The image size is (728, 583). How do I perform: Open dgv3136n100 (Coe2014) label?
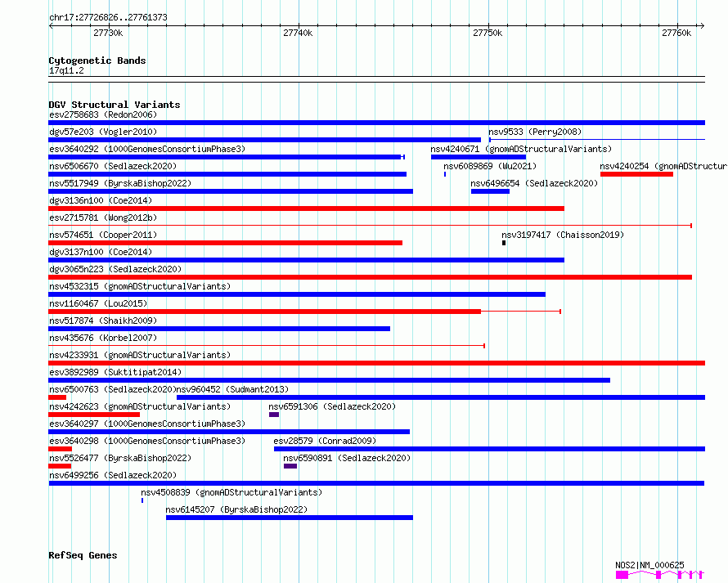[101, 200]
